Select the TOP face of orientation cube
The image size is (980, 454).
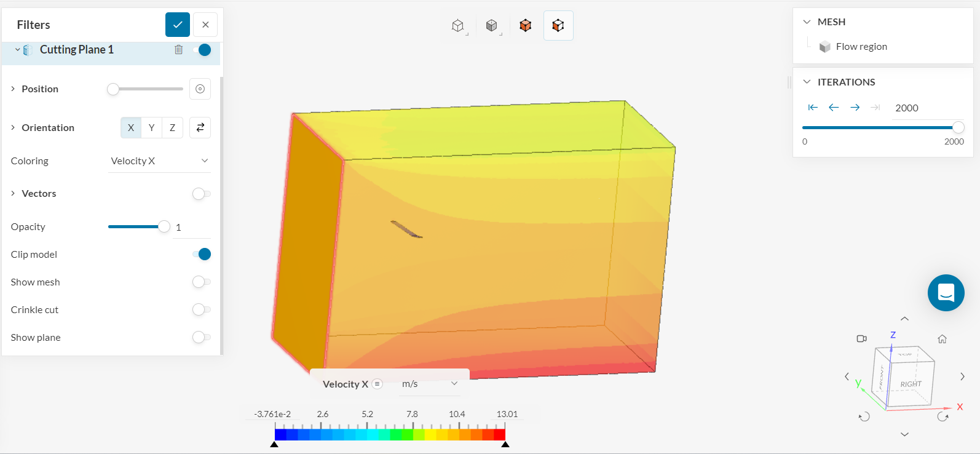[905, 354]
